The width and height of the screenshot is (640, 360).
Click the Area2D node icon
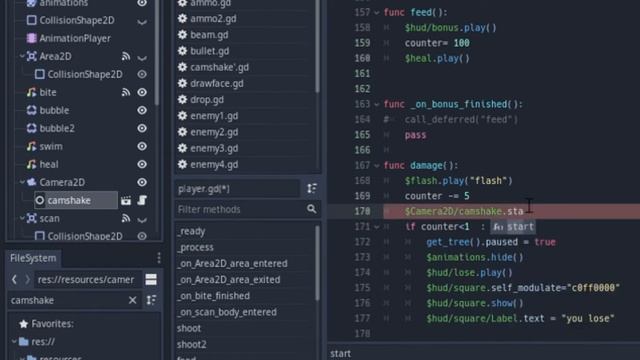click(x=31, y=56)
